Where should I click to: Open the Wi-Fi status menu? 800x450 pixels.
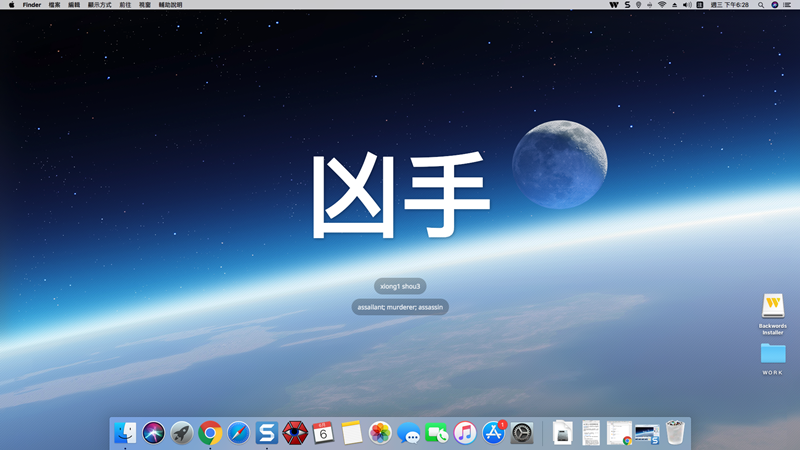coord(662,5)
